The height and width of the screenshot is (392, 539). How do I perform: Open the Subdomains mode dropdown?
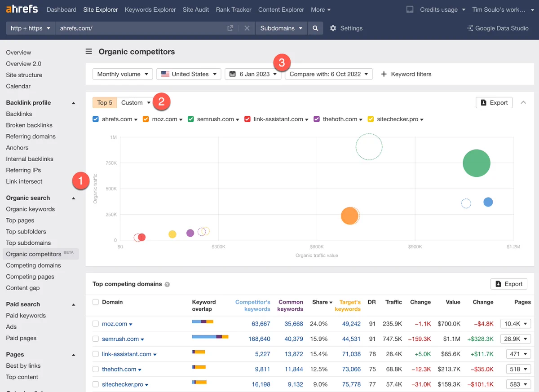282,28
